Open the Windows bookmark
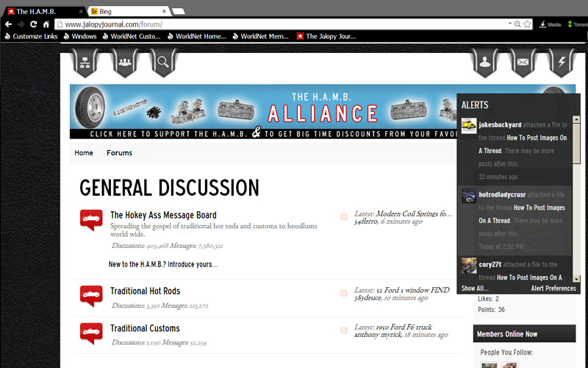 pyautogui.click(x=80, y=36)
